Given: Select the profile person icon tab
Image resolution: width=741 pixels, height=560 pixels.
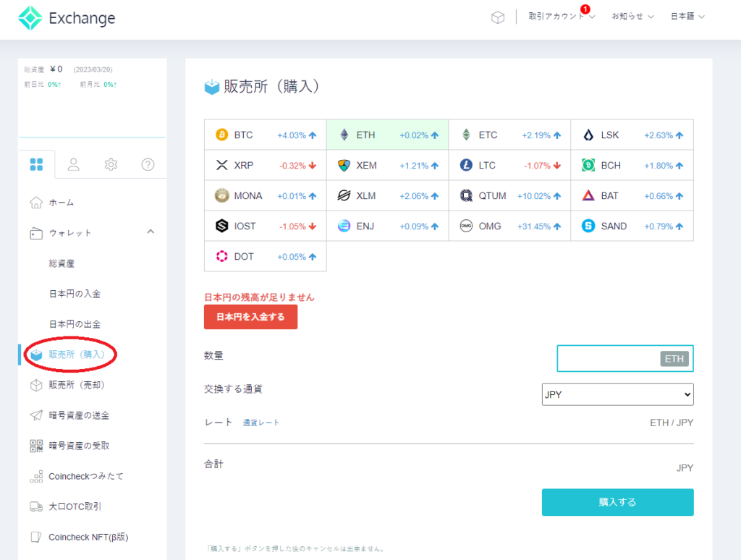Looking at the screenshot, I should click(74, 164).
